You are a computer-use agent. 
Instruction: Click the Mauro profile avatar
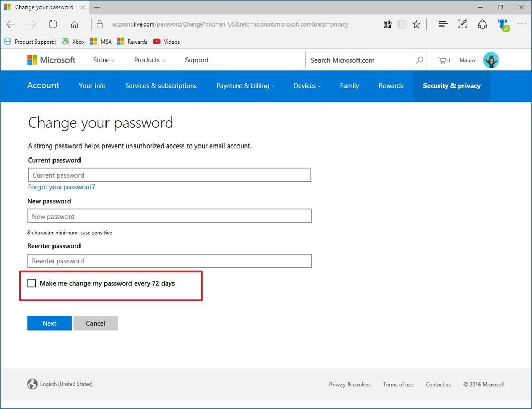click(490, 60)
